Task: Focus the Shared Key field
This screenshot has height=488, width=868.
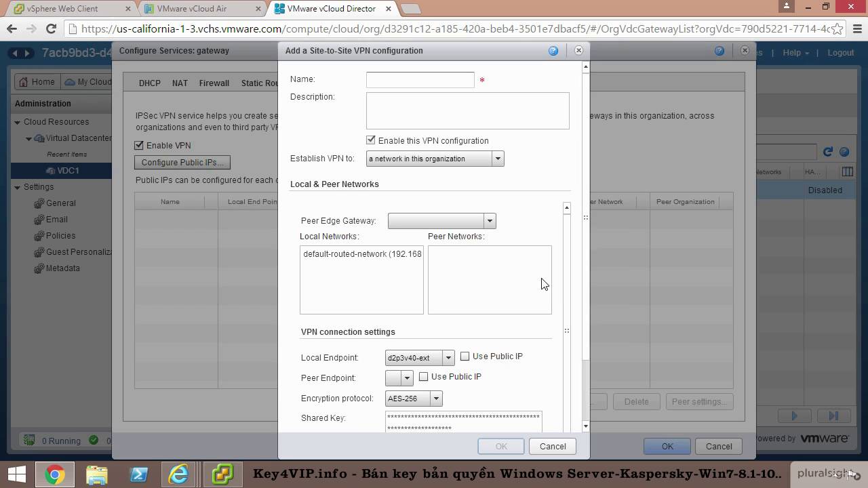Action: (464, 422)
